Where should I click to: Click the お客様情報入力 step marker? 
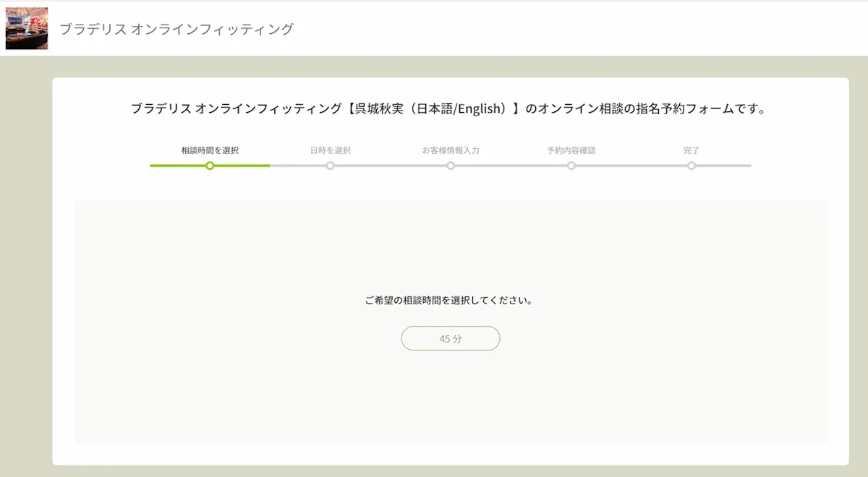(451, 166)
